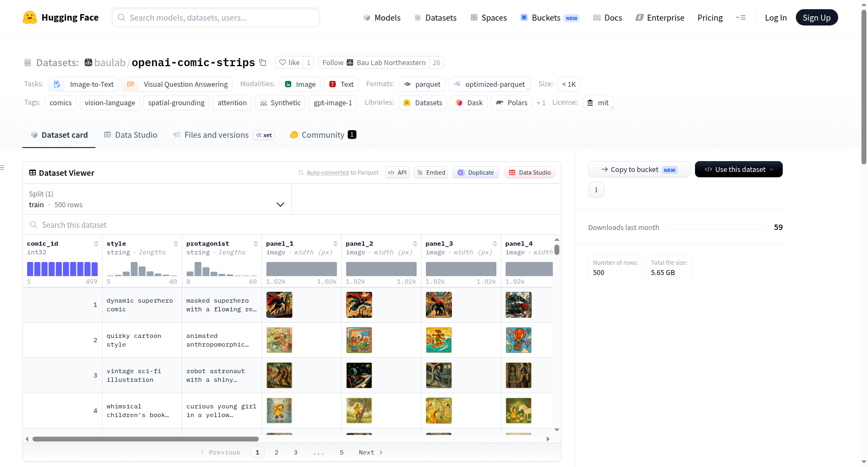
Task: Sort by the panel_1 column arrows
Action: (x=335, y=244)
